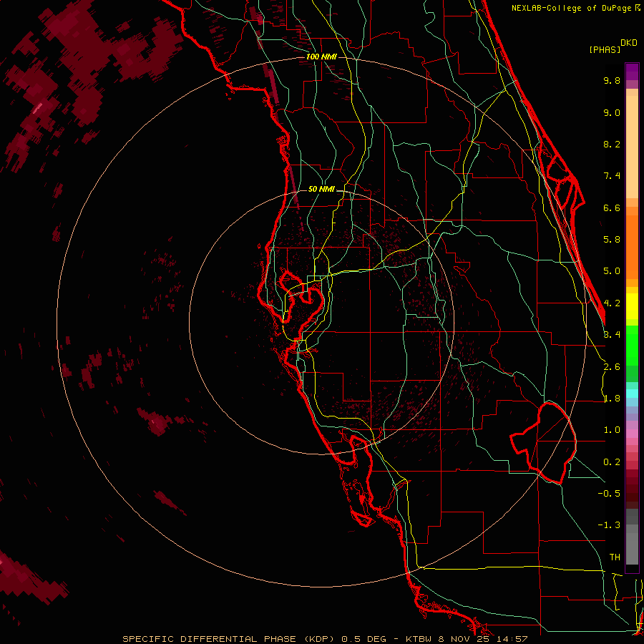Click the DKD label above the color scale
This screenshot has height=644, width=644.
629,43
